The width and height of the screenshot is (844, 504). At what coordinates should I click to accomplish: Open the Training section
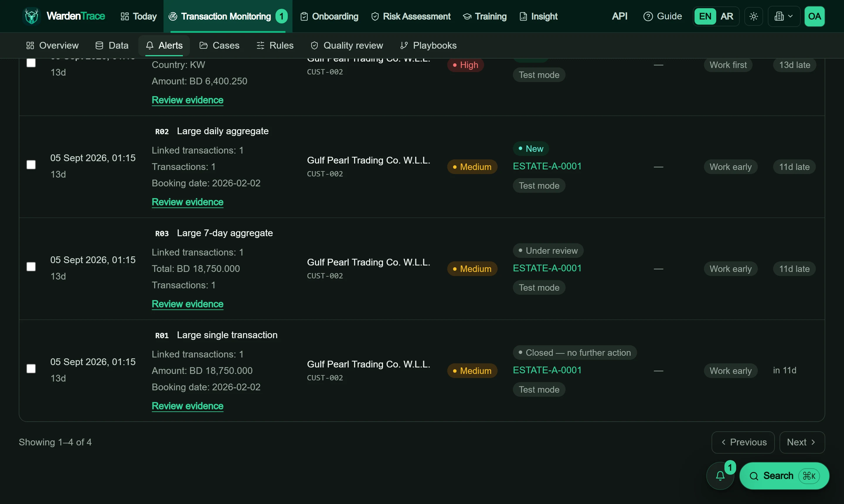(x=485, y=16)
